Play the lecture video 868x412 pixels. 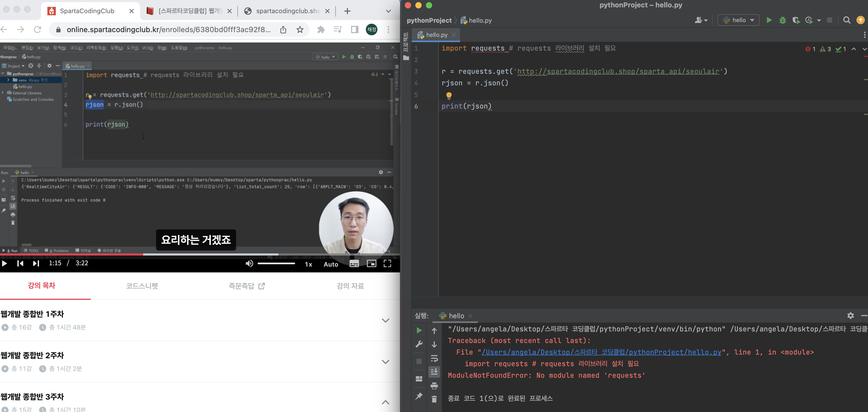[x=5, y=263]
